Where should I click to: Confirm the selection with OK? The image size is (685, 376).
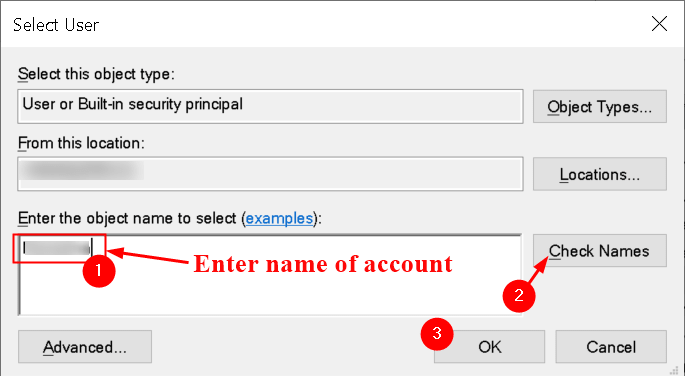click(x=489, y=347)
